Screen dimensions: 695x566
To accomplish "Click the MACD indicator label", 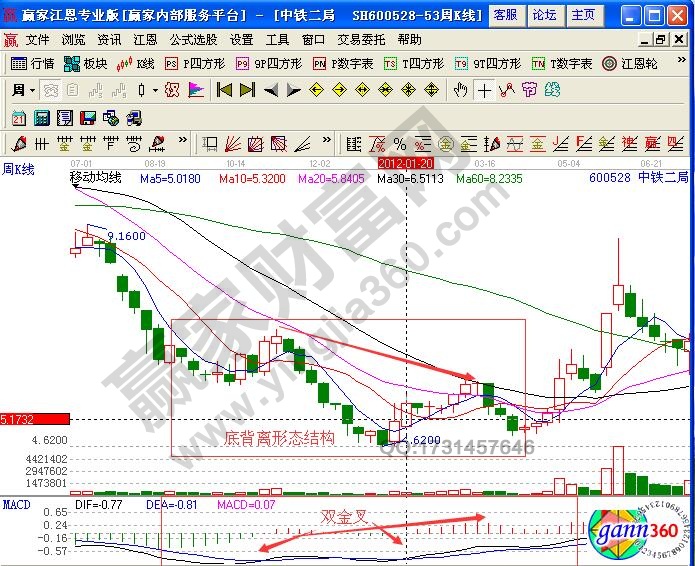I will pyautogui.click(x=16, y=501).
